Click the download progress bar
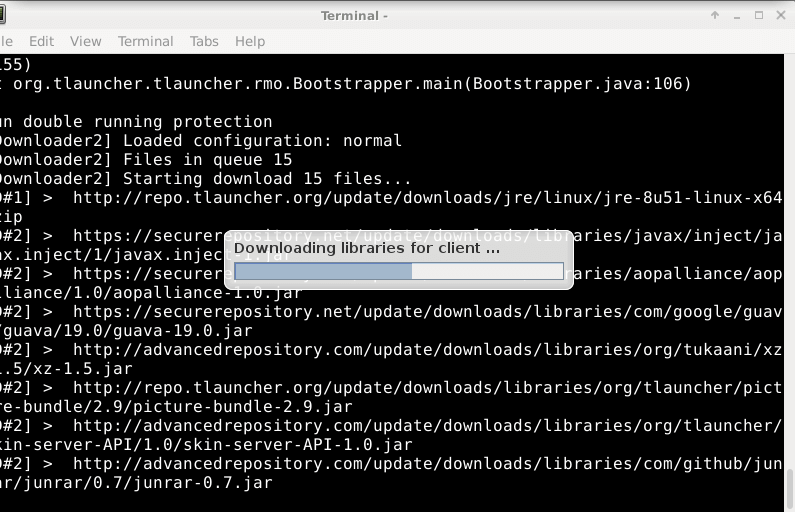 click(399, 271)
